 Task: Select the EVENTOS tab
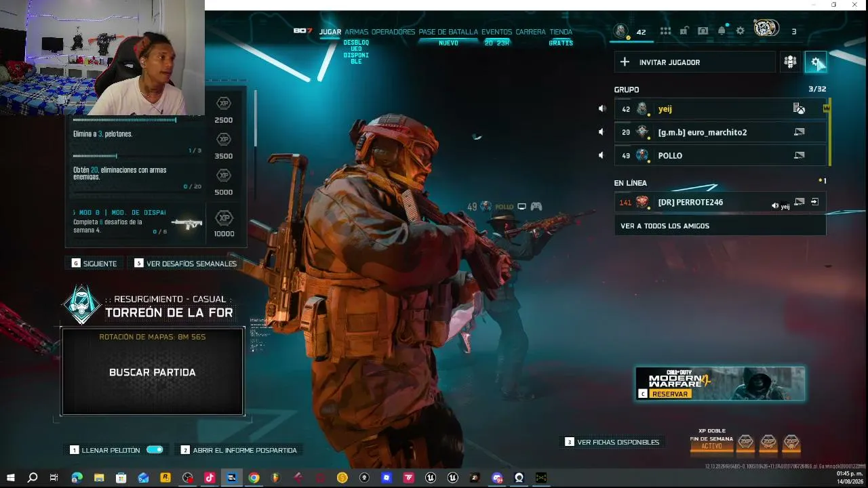tap(497, 32)
